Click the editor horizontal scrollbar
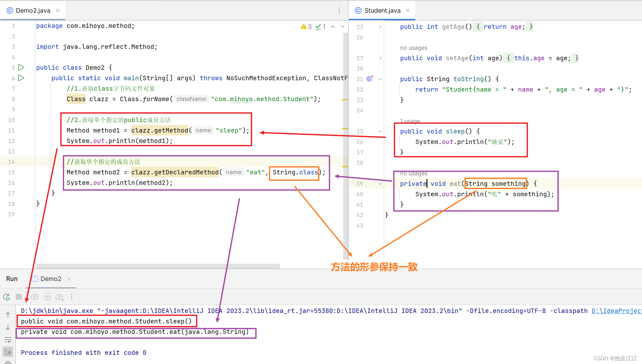The image size is (642, 364). 158,266
